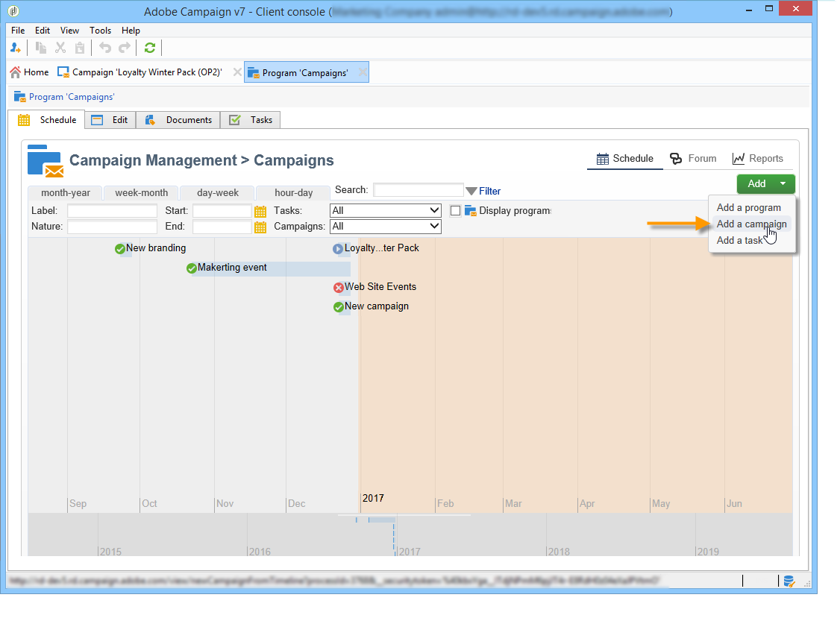
Task: Click the Undo arrow icon
Action: (105, 48)
